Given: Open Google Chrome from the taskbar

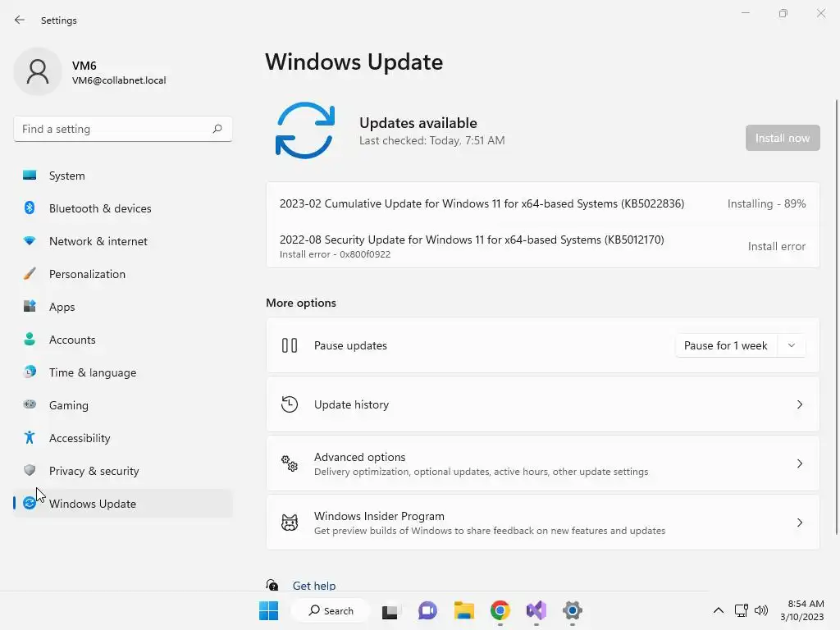Looking at the screenshot, I should [x=500, y=610].
